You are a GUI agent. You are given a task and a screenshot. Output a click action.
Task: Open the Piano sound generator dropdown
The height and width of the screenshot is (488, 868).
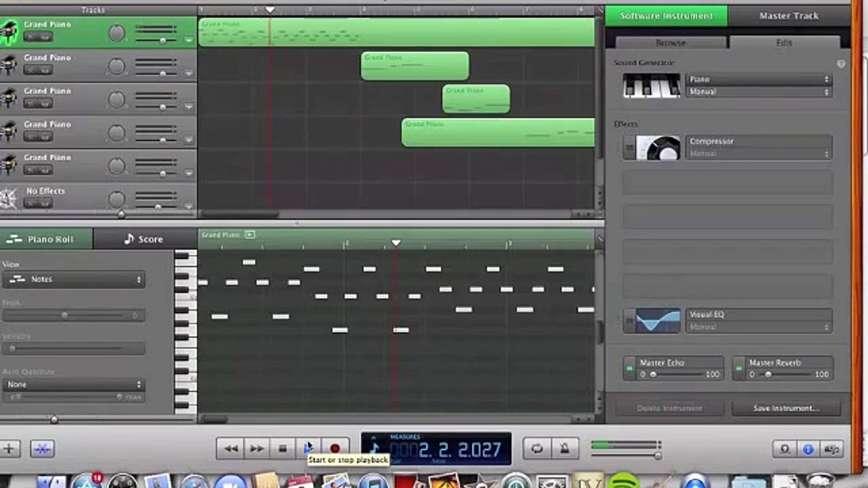point(759,79)
